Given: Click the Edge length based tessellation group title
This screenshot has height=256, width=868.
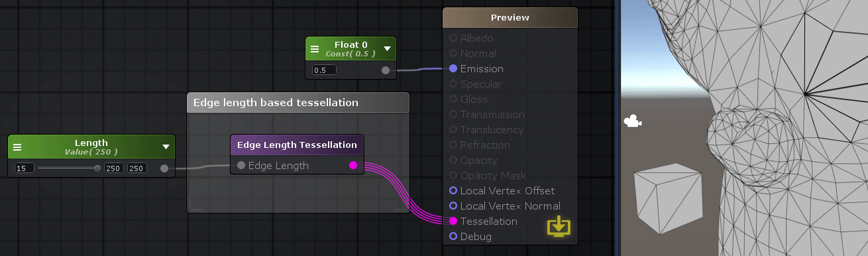Looking at the screenshot, I should [276, 103].
